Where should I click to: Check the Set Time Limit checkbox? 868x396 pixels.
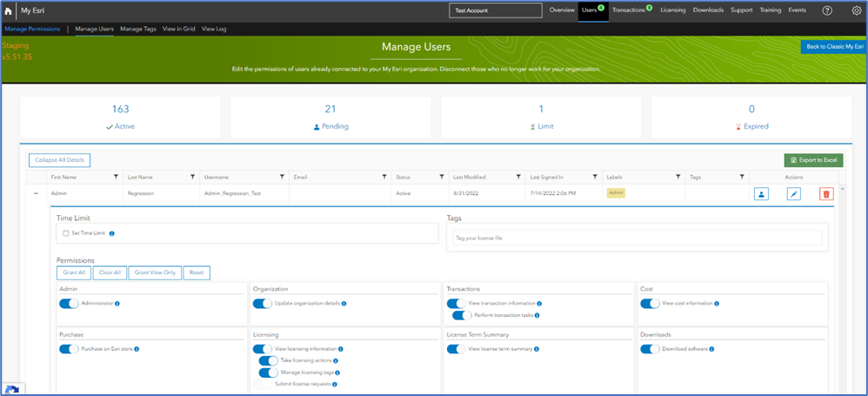[x=66, y=233]
